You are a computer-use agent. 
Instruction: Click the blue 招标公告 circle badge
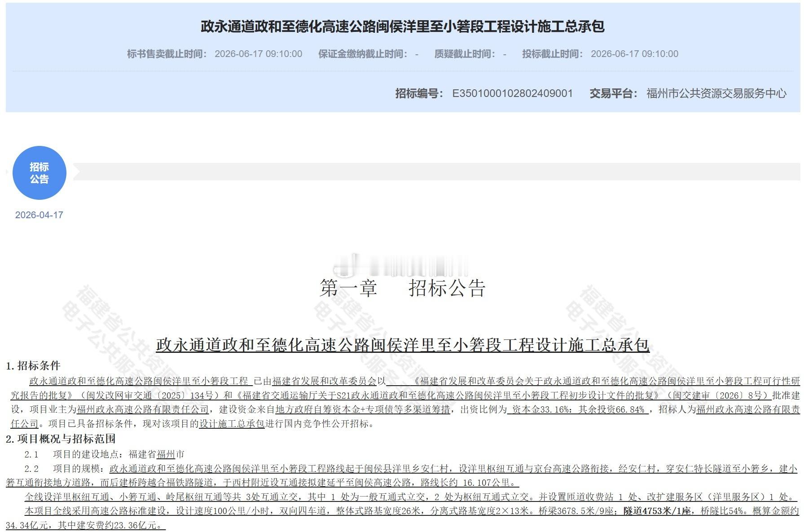[40, 173]
